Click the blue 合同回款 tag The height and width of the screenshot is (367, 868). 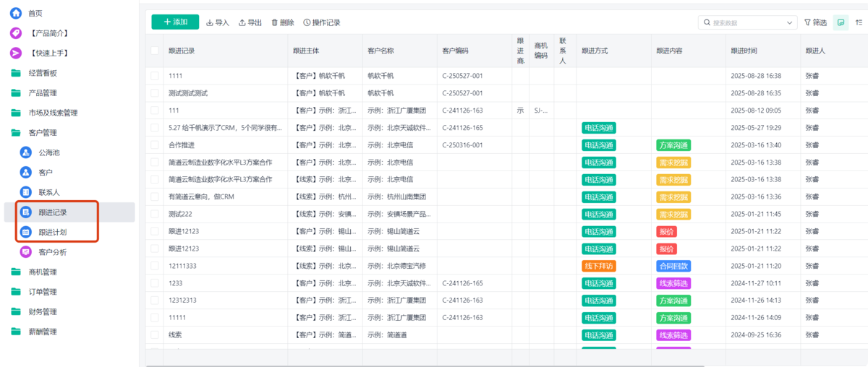pyautogui.click(x=673, y=266)
